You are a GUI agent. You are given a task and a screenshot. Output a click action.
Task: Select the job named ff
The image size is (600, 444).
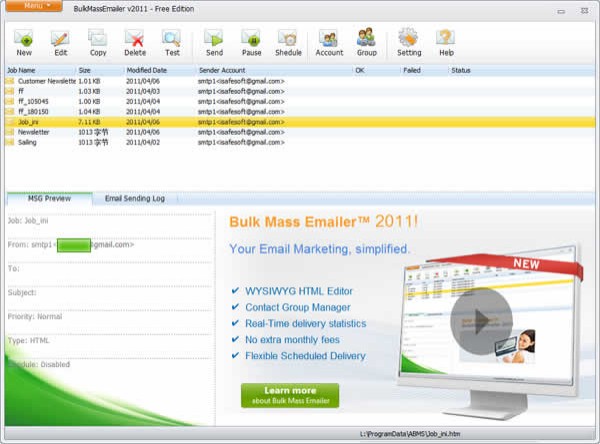point(300,91)
